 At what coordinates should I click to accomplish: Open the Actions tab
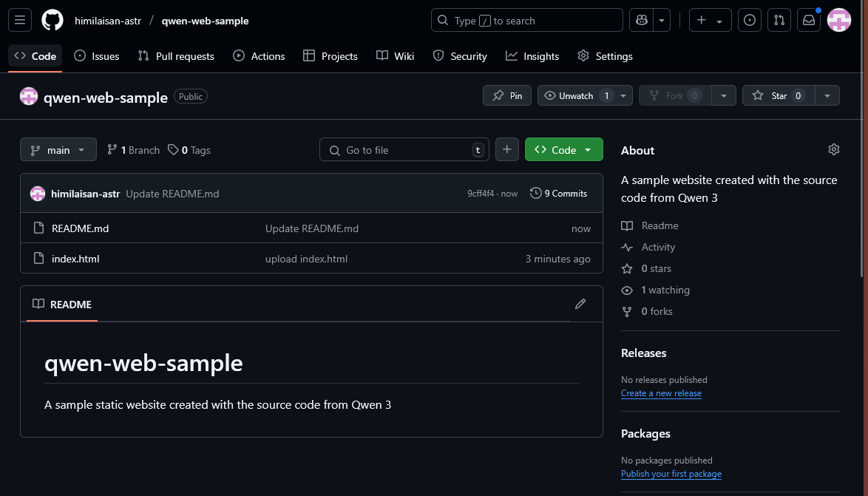[259, 56]
